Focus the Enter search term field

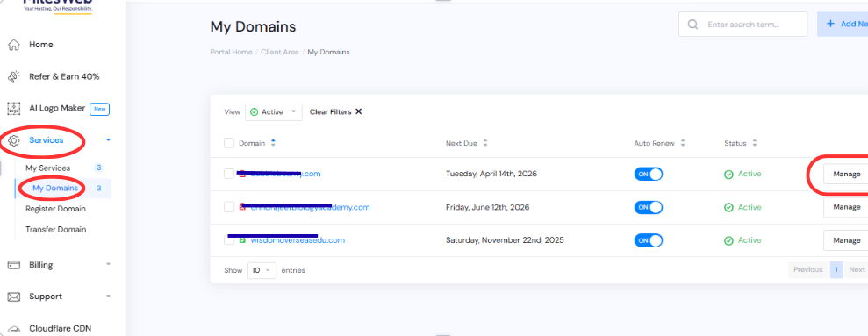[x=743, y=25]
